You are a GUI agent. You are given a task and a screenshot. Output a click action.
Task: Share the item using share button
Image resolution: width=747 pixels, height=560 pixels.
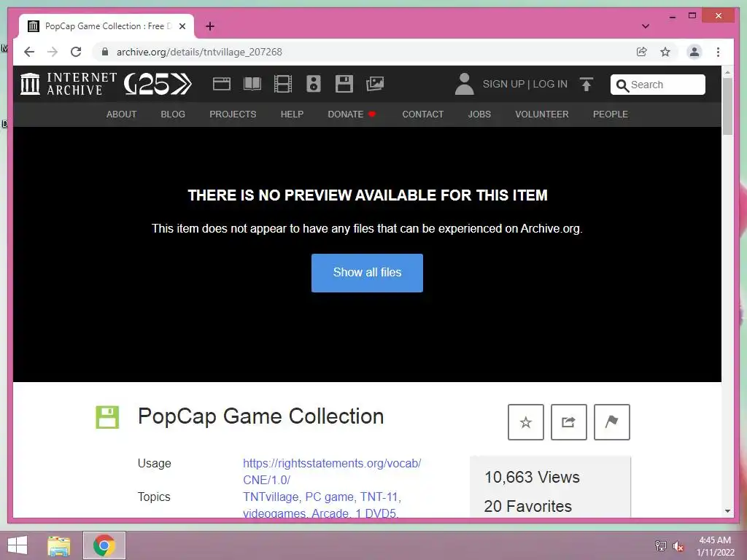pyautogui.click(x=568, y=422)
